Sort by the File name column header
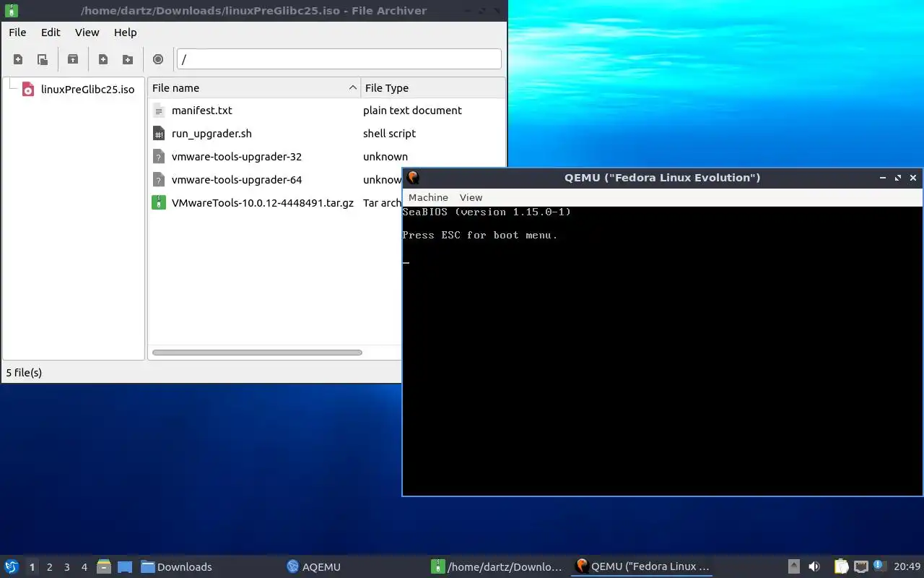Image resolution: width=924 pixels, height=578 pixels. pos(254,88)
